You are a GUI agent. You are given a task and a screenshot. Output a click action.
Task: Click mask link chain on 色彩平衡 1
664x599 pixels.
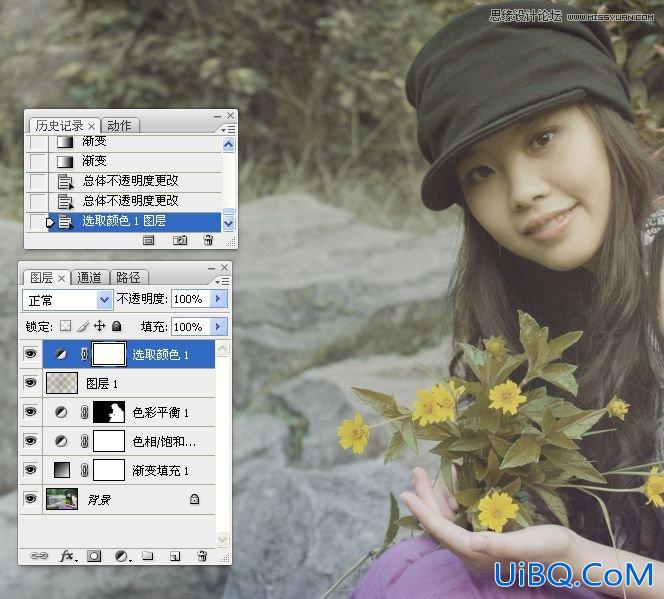[x=84, y=412]
